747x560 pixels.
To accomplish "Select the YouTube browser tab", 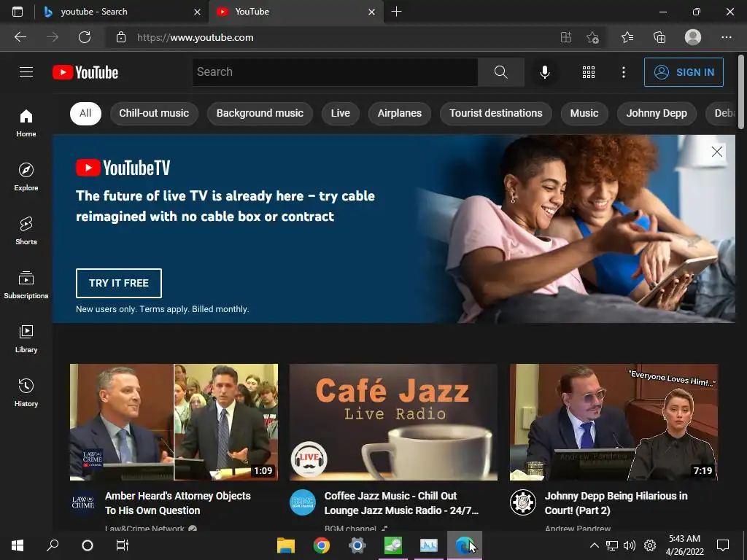I will click(295, 12).
